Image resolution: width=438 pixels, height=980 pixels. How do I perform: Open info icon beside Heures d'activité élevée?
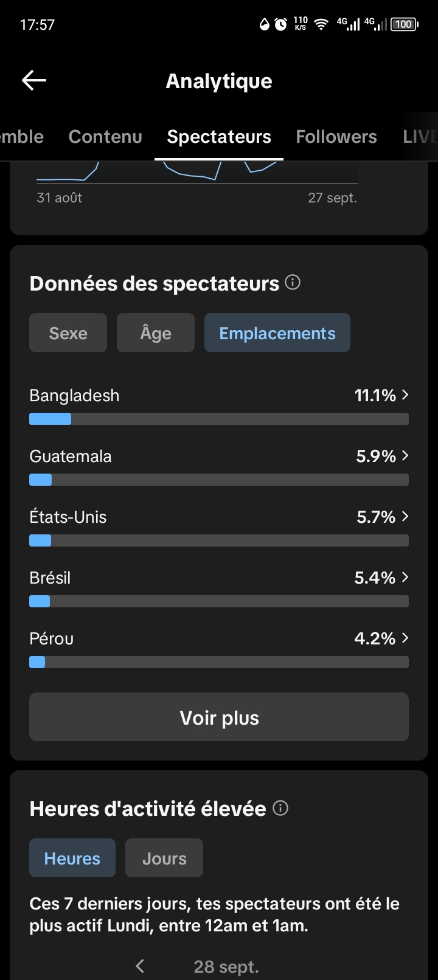[x=280, y=808]
